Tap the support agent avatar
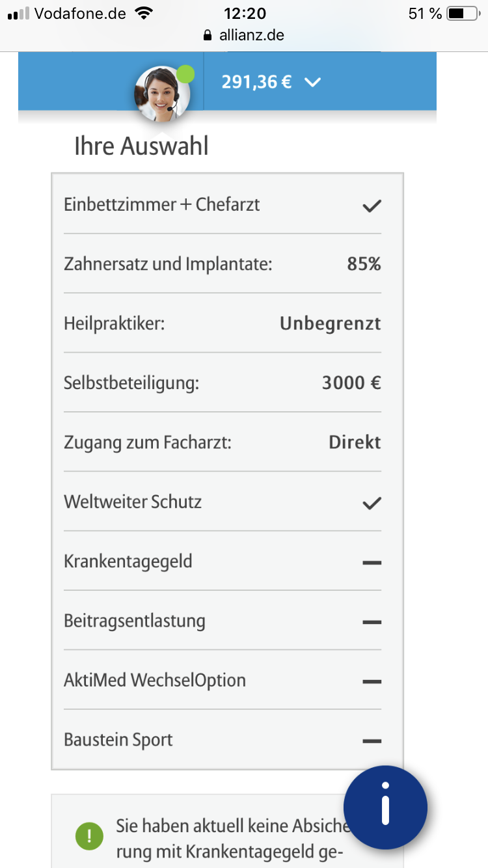 coord(161,94)
